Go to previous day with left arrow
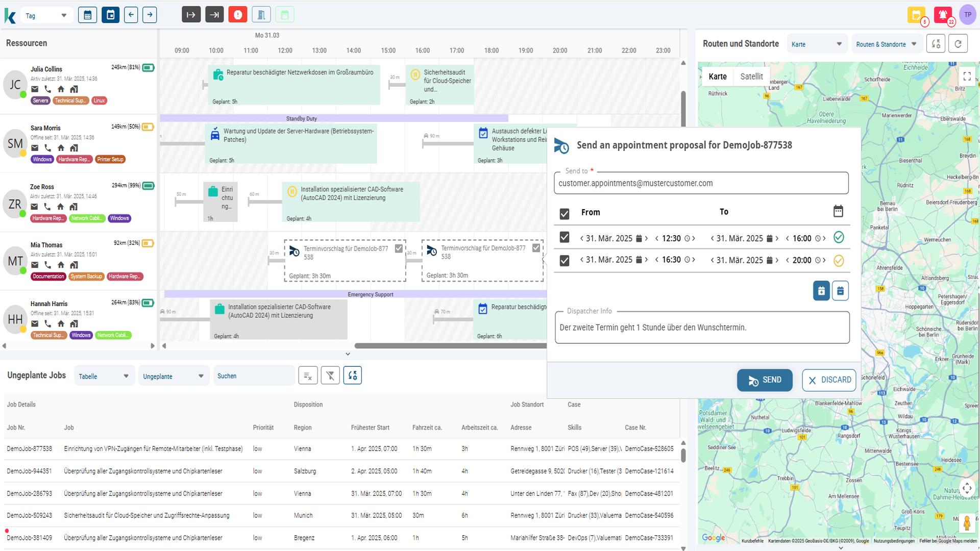 pos(131,15)
